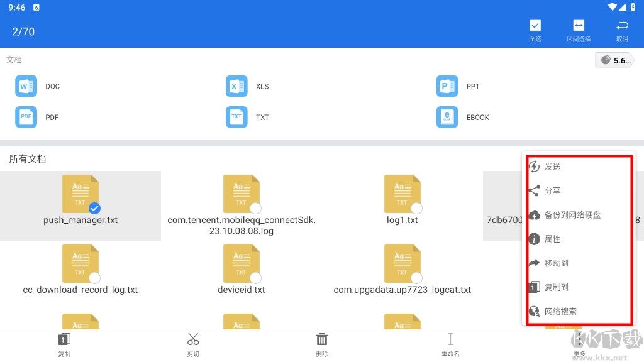This screenshot has height=362, width=644.
Task: Tap the range selection icon
Action: coord(579,26)
